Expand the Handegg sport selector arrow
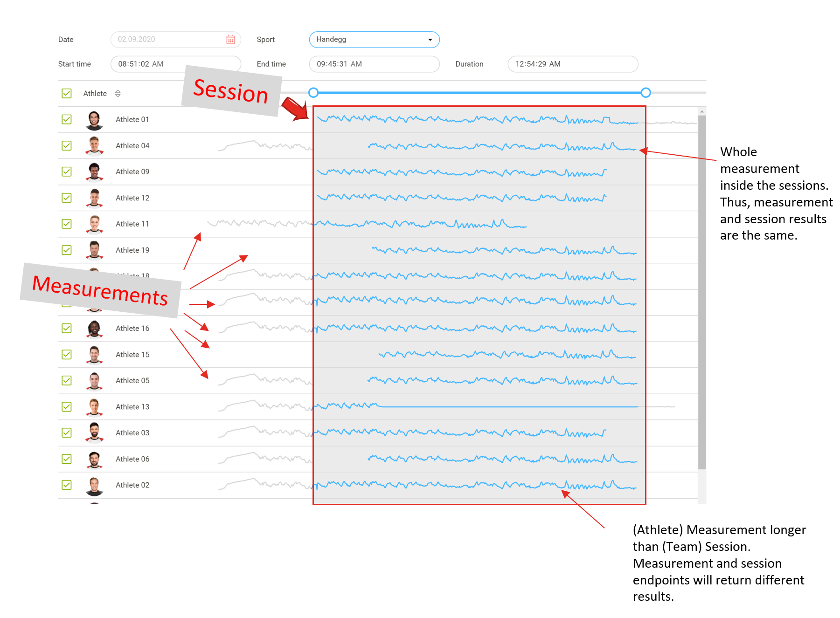The image size is (840, 618). point(430,40)
